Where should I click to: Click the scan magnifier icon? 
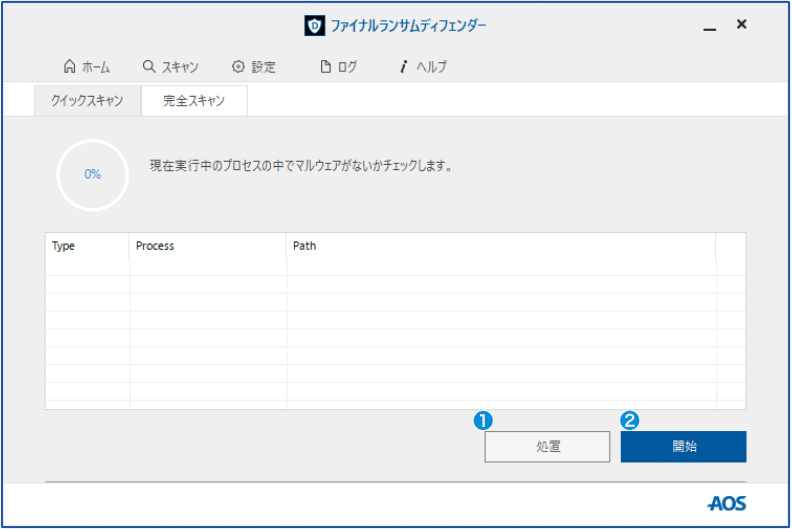coord(148,66)
